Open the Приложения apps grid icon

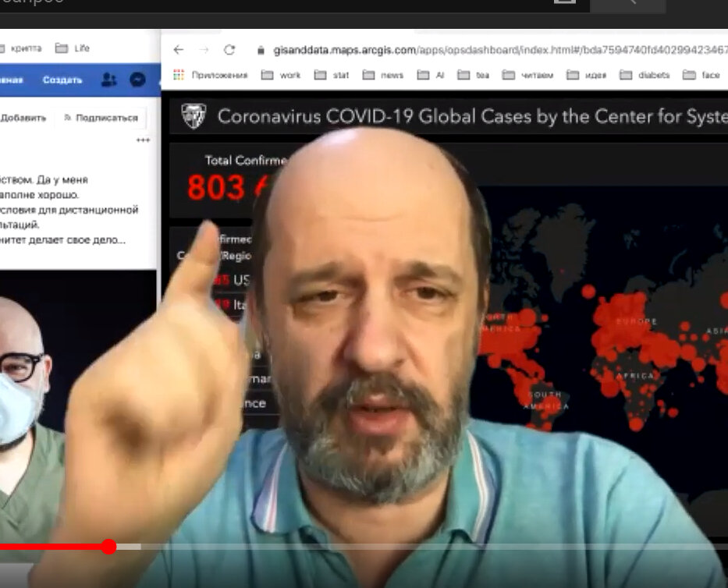(x=179, y=75)
